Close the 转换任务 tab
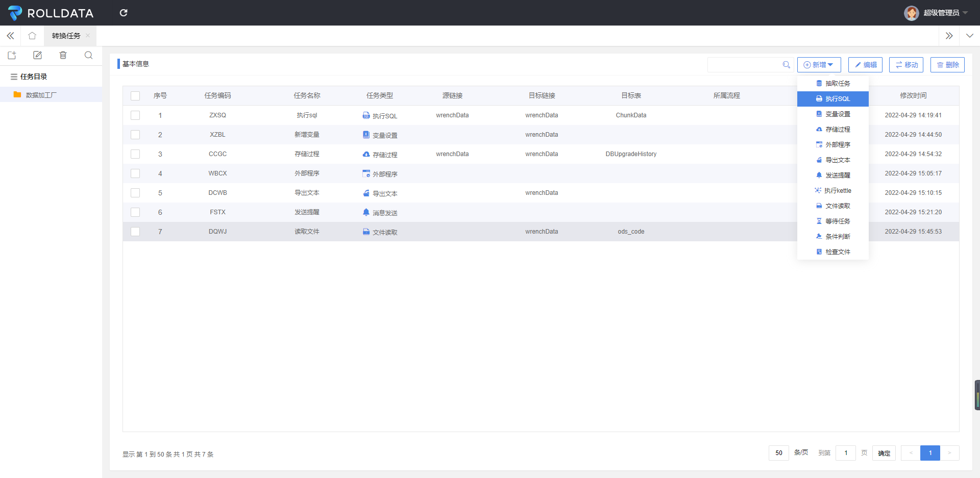The height and width of the screenshot is (478, 980). 88,36
